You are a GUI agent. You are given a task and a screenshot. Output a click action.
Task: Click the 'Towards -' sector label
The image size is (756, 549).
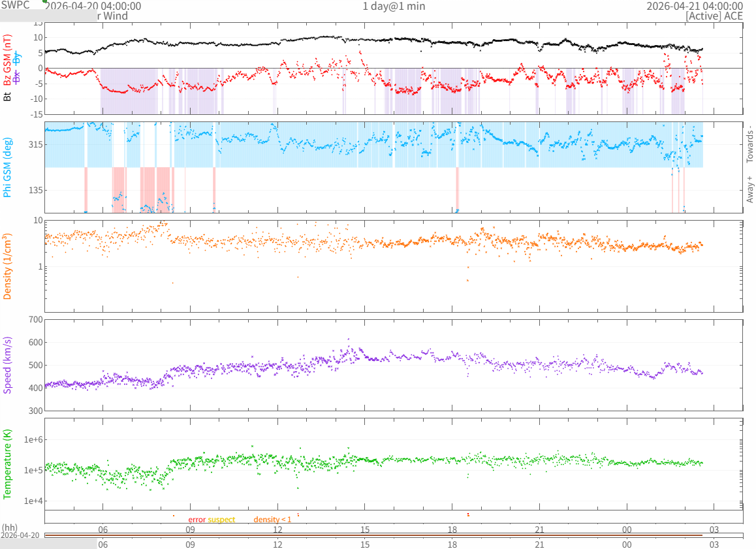749,144
